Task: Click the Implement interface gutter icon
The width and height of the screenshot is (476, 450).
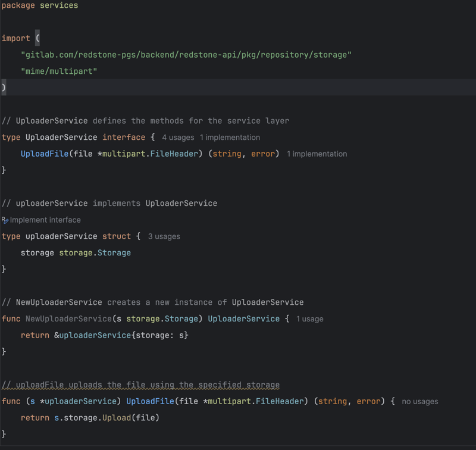Action: (5, 220)
